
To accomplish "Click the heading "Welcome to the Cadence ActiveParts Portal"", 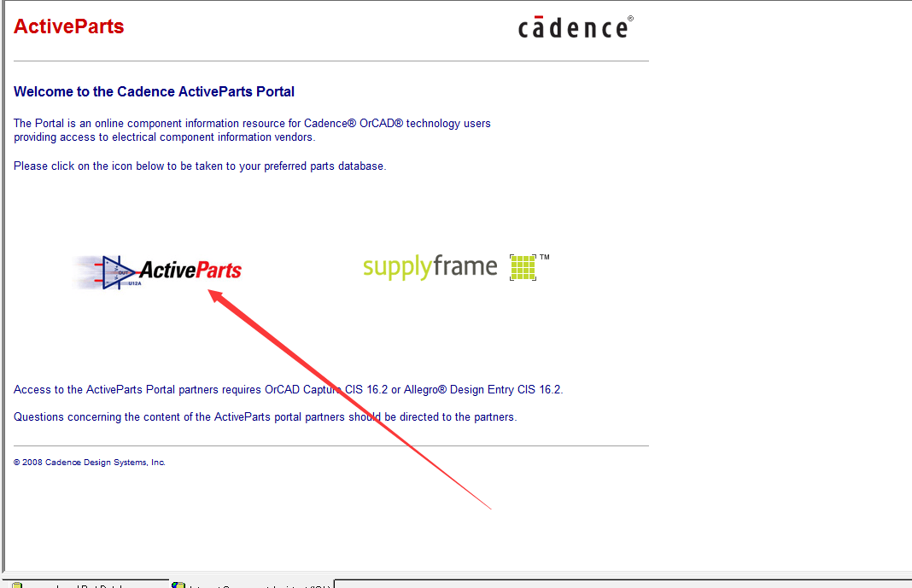I will (x=154, y=92).
